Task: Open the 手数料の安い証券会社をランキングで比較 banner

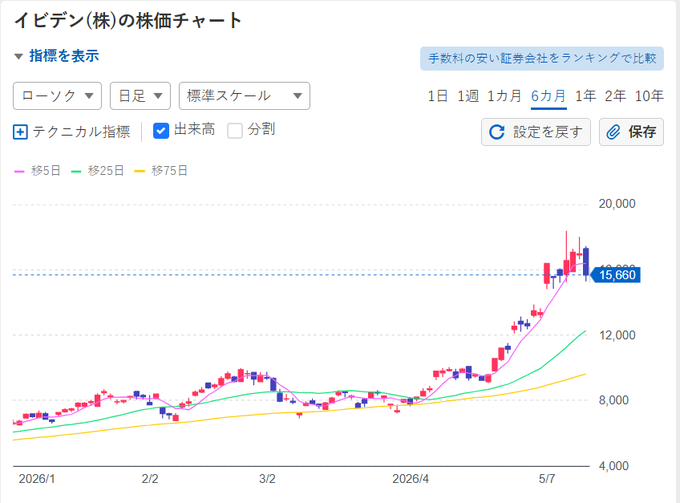Action: [542, 59]
